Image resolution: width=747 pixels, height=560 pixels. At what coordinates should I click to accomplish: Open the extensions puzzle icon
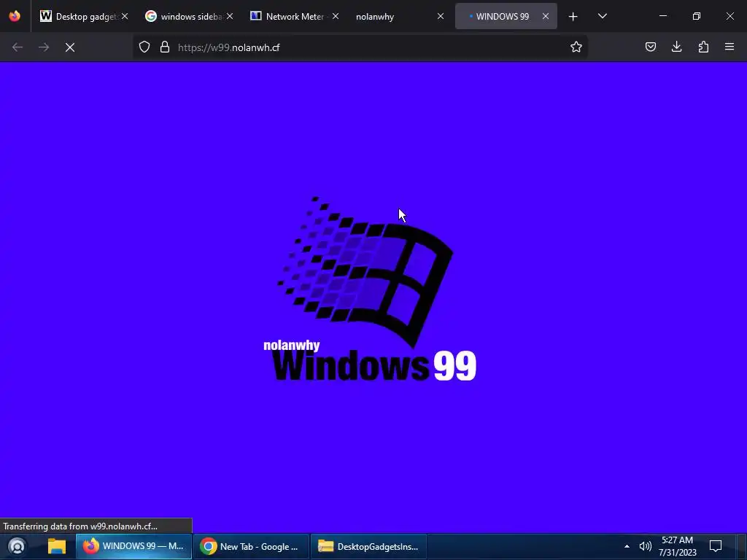point(703,47)
